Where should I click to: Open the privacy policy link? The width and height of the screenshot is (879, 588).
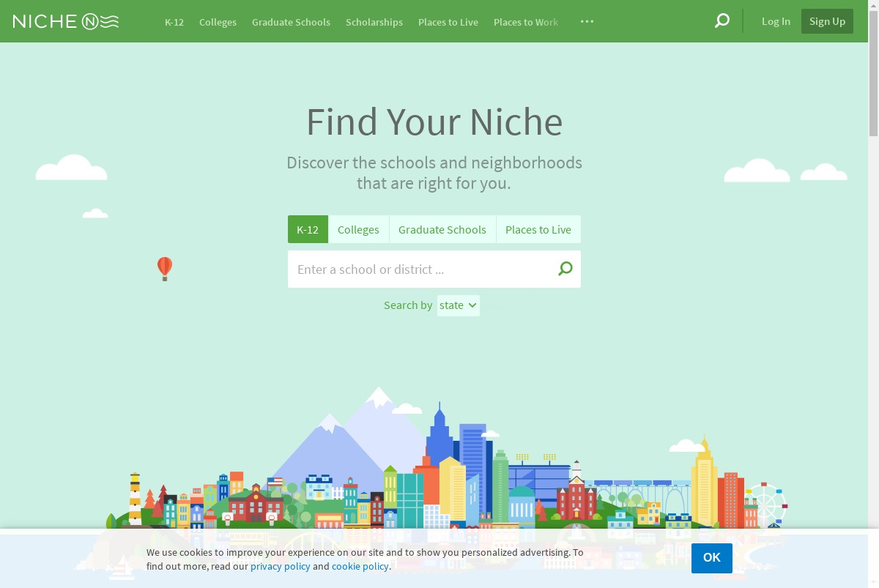click(x=281, y=566)
